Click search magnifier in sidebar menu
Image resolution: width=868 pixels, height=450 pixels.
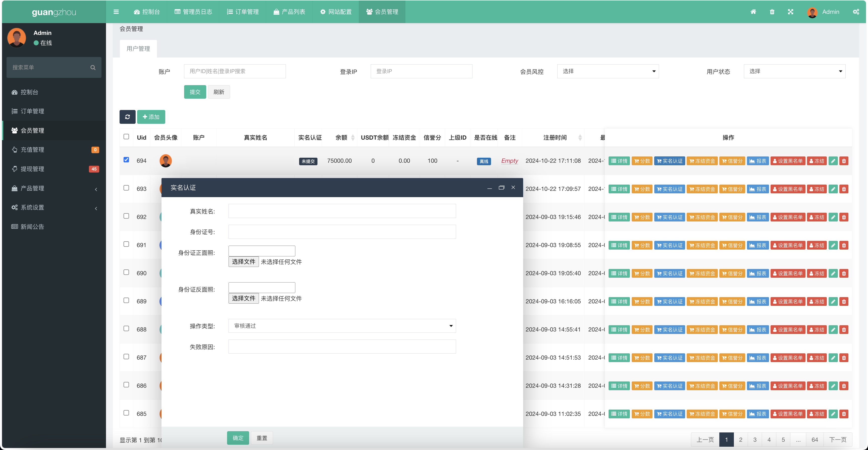click(x=93, y=67)
